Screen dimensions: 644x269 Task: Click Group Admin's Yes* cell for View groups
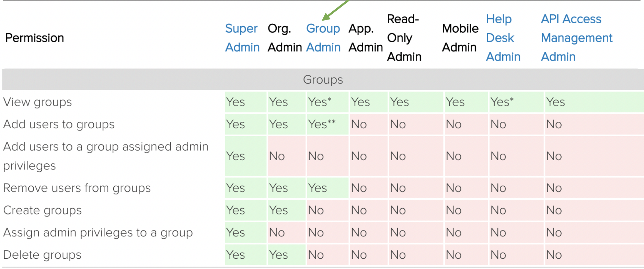pos(320,102)
